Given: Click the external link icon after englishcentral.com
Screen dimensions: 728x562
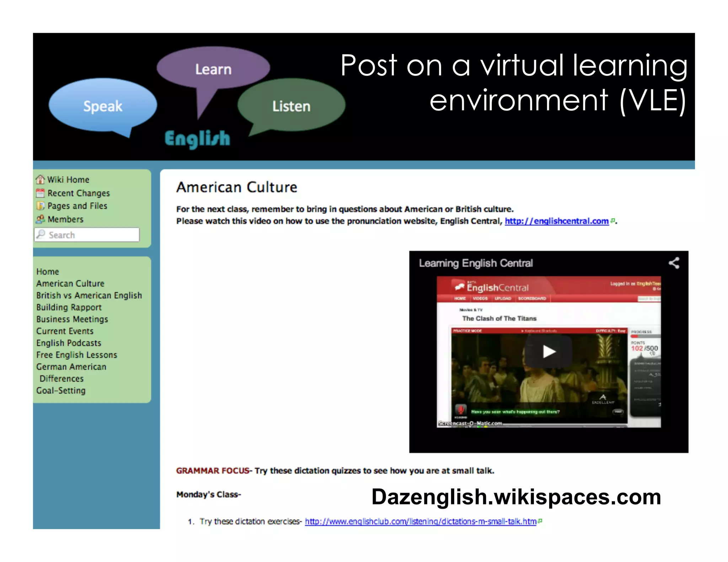Looking at the screenshot, I should (612, 221).
